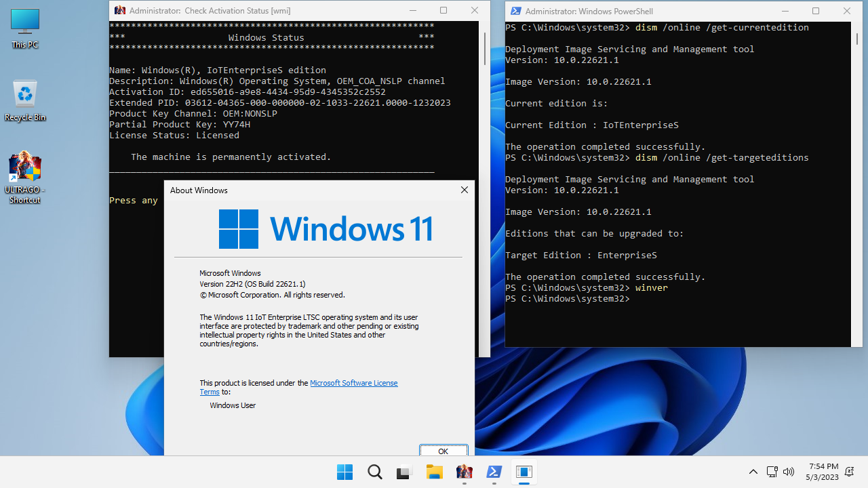Show hidden system tray icons
868x488 pixels.
coord(753,472)
